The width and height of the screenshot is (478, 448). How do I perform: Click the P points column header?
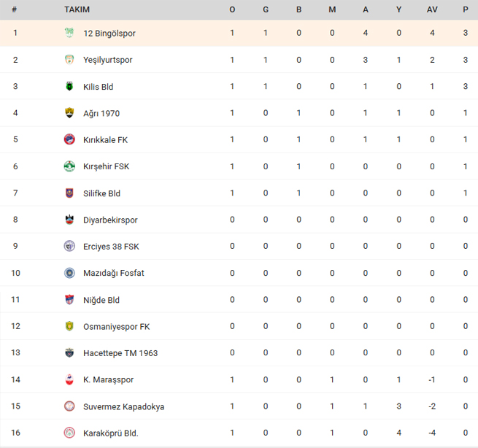tap(465, 9)
